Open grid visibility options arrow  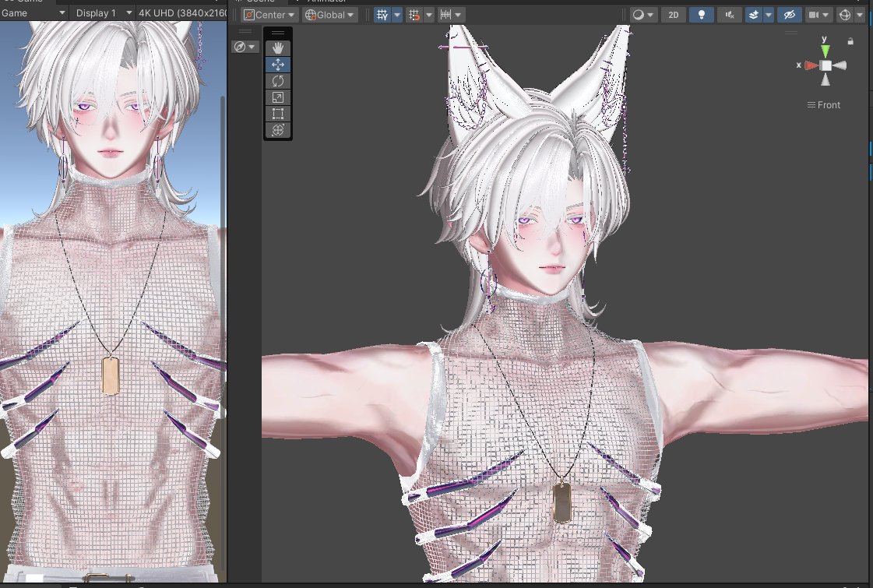397,15
